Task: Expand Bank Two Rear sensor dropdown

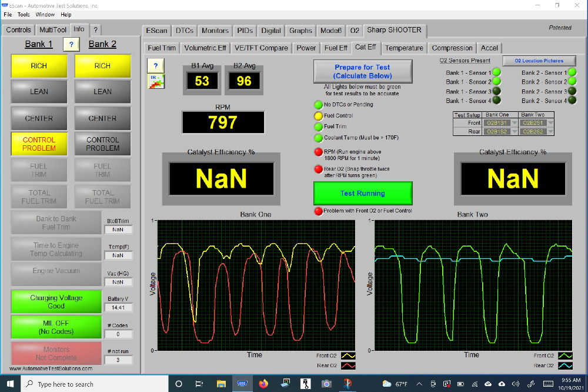Action: point(550,132)
